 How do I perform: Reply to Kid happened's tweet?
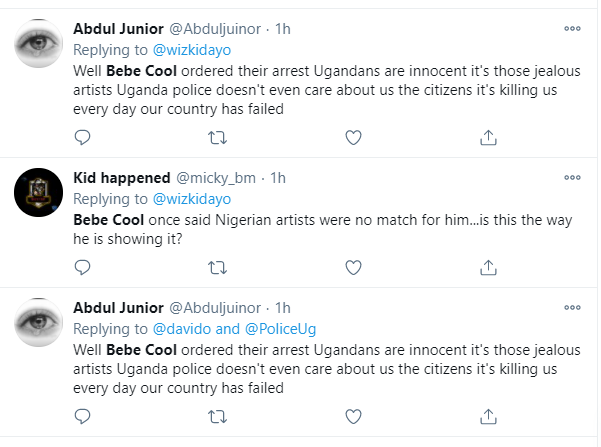point(83,266)
